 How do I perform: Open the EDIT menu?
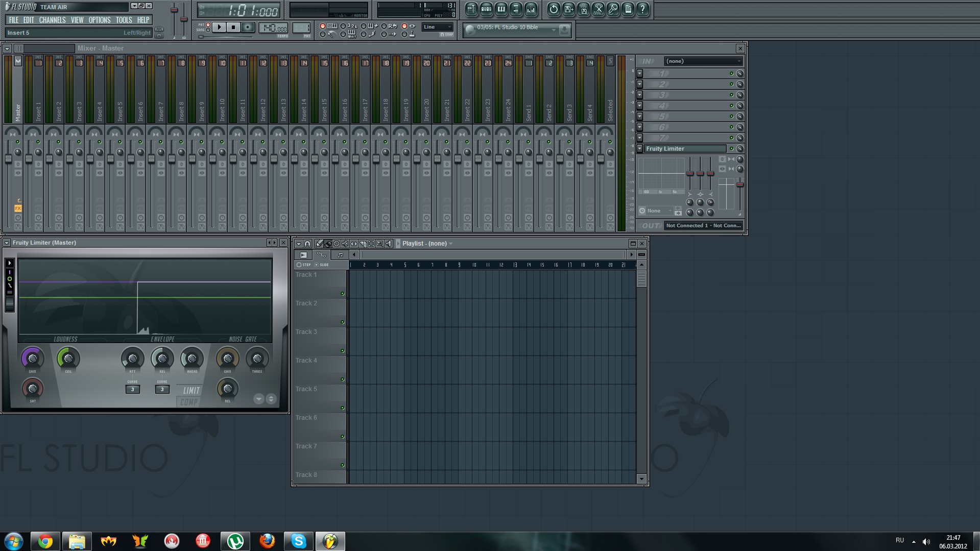[29, 20]
